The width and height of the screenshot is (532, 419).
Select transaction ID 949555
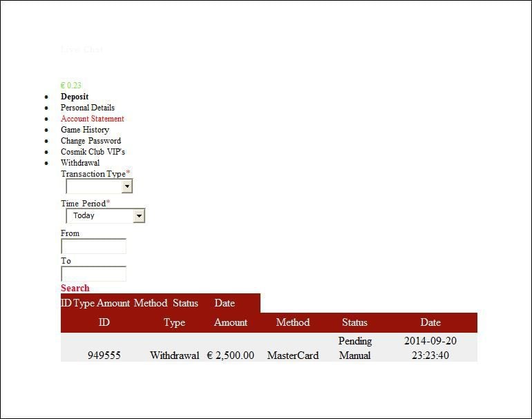tap(104, 355)
